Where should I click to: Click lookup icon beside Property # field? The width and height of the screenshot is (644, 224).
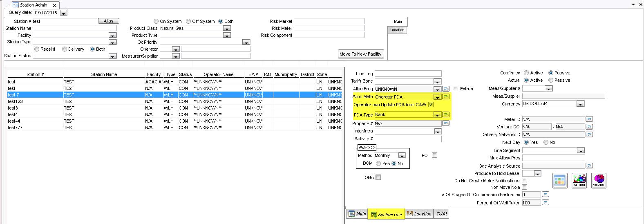click(446, 123)
